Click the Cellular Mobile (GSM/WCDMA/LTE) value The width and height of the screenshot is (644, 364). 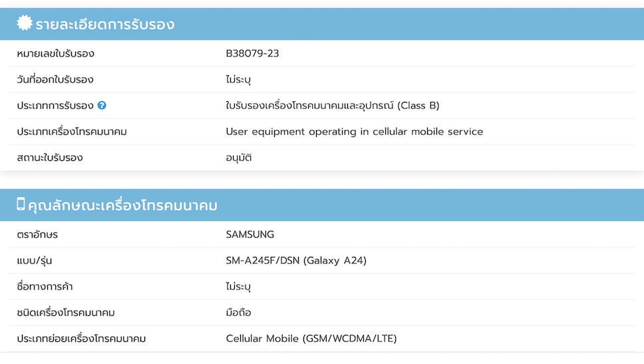[311, 339]
